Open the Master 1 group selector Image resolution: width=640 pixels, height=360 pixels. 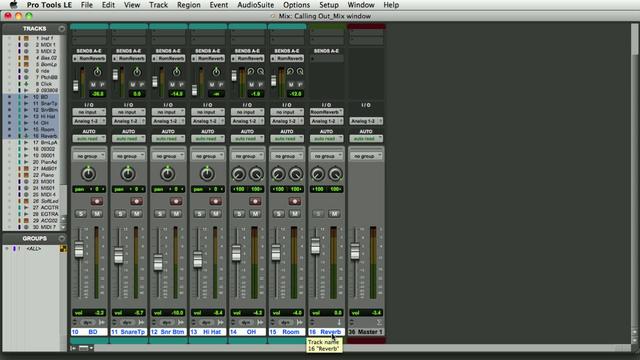(366, 156)
